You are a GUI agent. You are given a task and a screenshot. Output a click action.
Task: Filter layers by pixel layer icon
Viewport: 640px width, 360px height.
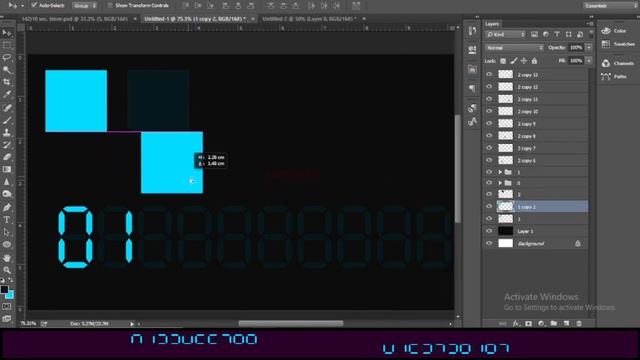pyautogui.click(x=534, y=35)
